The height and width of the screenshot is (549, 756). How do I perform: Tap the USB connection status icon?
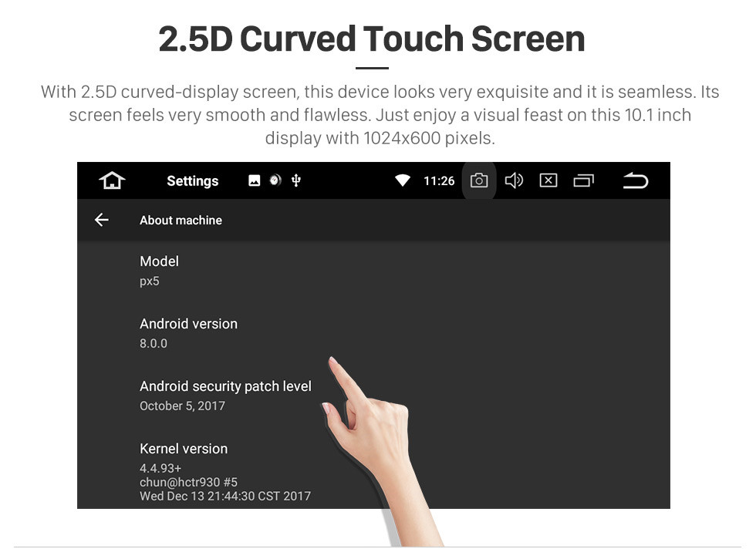tap(296, 180)
